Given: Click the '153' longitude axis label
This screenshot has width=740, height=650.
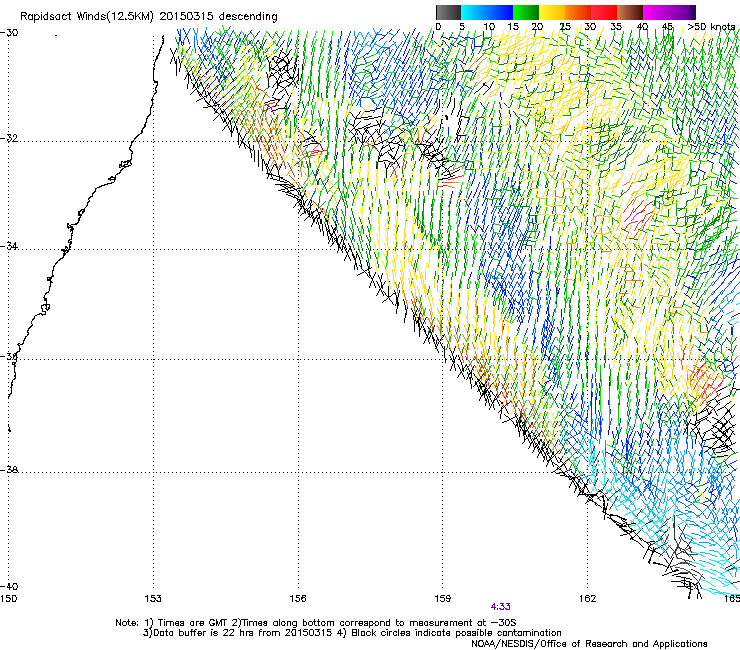Looking at the screenshot, I should [x=153, y=599].
